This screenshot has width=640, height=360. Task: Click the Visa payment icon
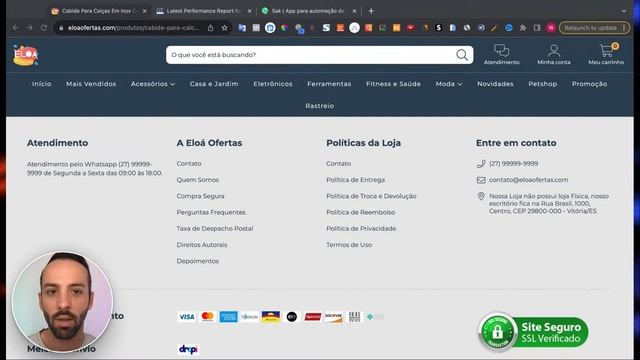(187, 317)
